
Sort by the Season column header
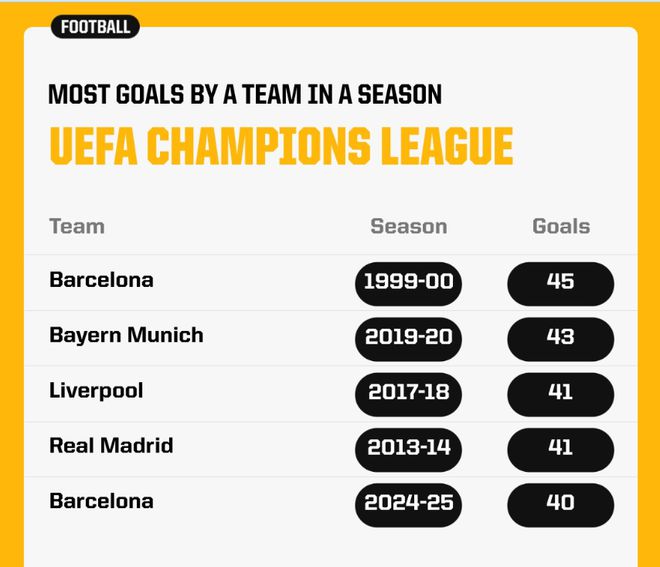click(408, 226)
